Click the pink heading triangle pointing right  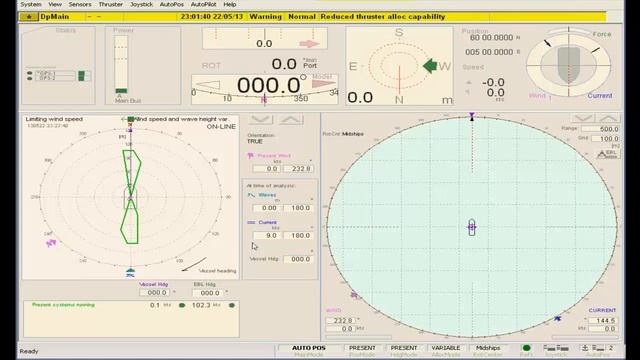(x=323, y=84)
